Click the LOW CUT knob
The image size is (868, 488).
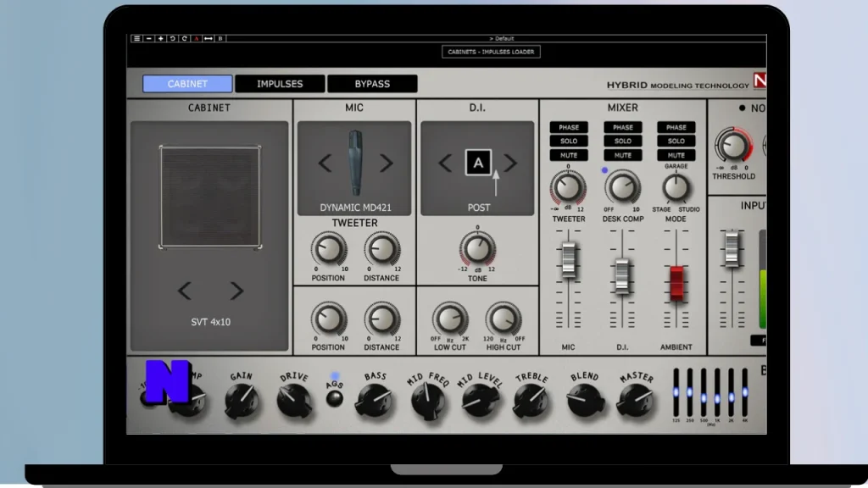(x=450, y=319)
